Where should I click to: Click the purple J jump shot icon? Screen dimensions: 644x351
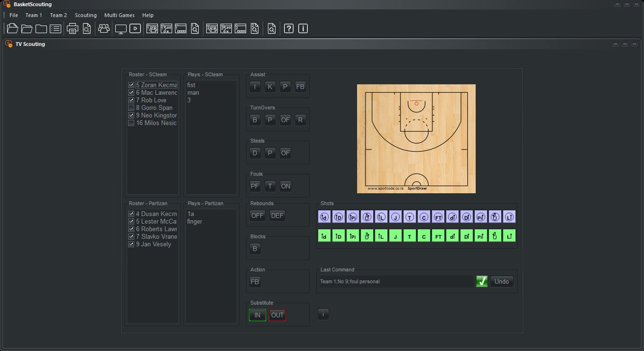pos(396,217)
